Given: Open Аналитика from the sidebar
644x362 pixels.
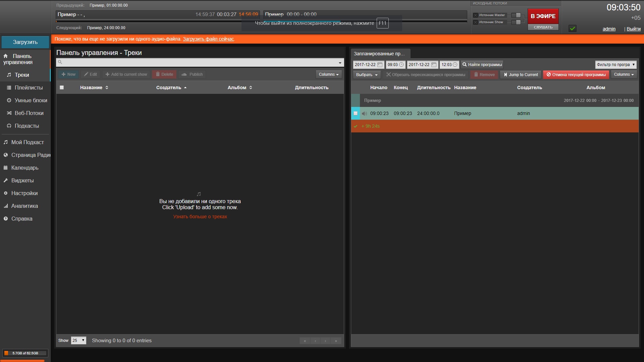Looking at the screenshot, I should coord(24,206).
